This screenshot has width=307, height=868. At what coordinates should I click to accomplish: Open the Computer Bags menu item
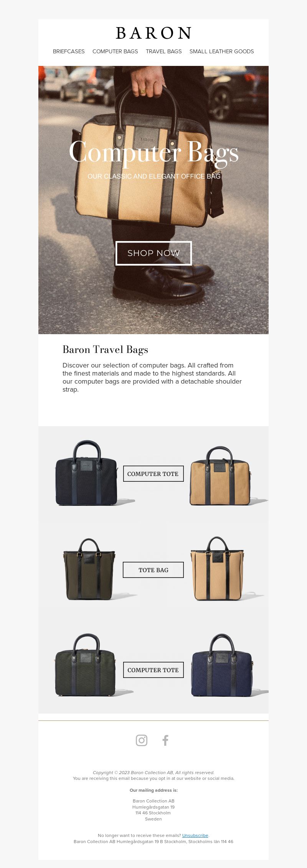pyautogui.click(x=115, y=51)
